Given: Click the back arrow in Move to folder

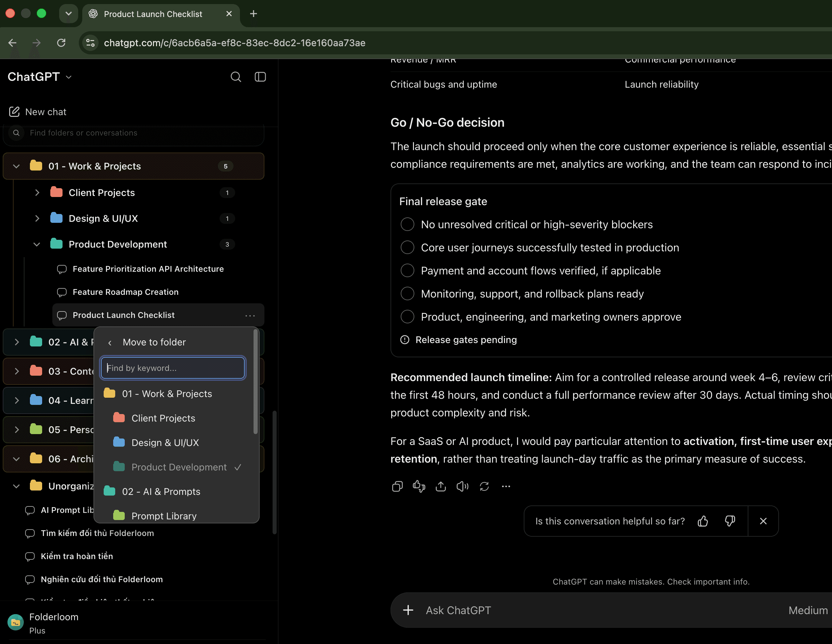Looking at the screenshot, I should (110, 343).
